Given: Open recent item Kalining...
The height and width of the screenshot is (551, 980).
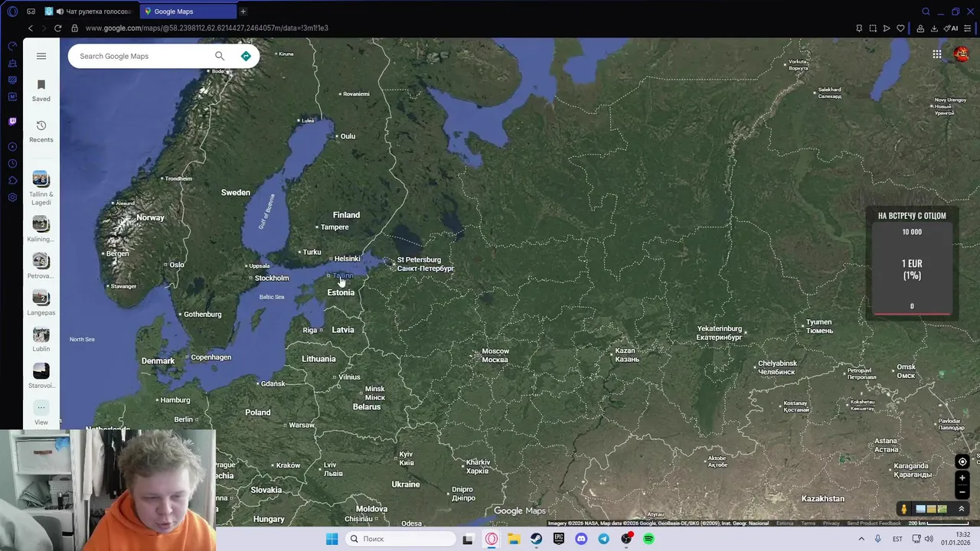Looking at the screenshot, I should (x=41, y=229).
